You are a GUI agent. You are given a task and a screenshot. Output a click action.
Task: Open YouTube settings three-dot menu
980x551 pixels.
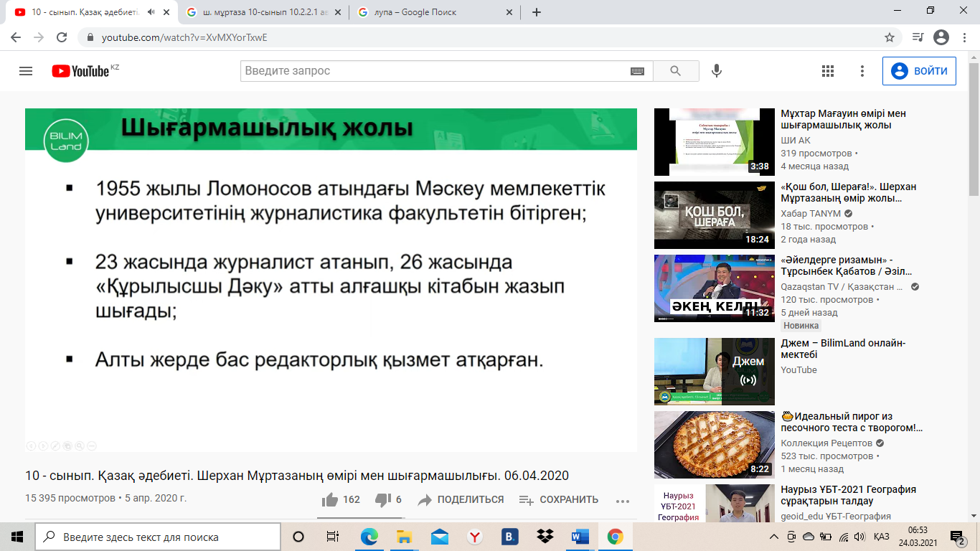pyautogui.click(x=862, y=71)
